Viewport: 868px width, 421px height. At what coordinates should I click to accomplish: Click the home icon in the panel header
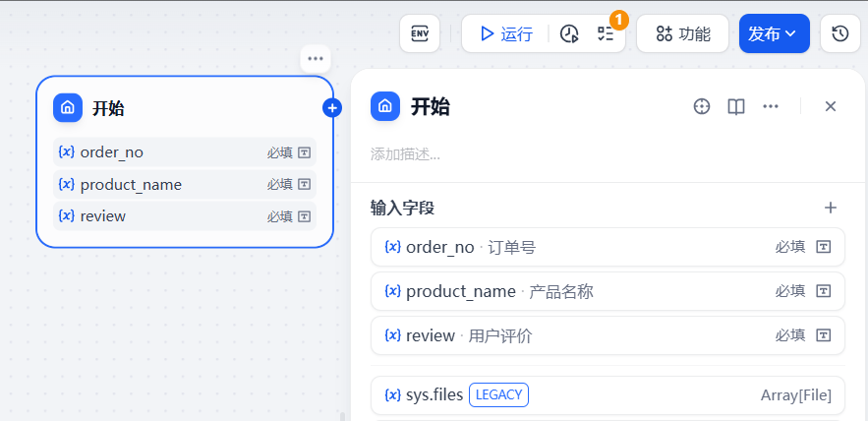coord(385,106)
